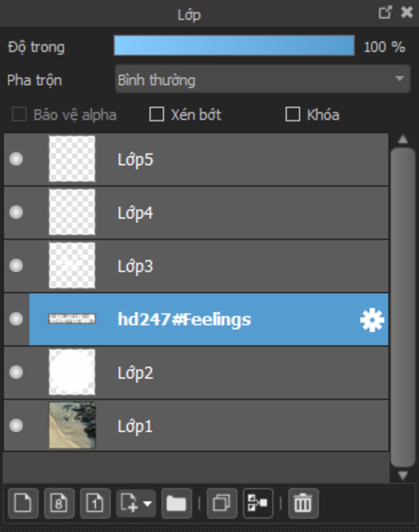This screenshot has height=532, width=419.
Task: Add a new 8-bit layer
Action: pos(59,503)
